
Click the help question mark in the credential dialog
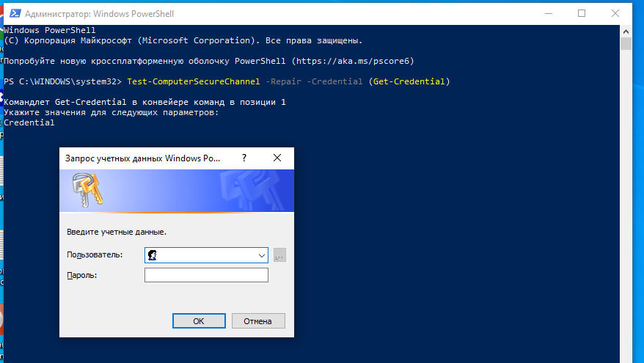pyautogui.click(x=244, y=158)
